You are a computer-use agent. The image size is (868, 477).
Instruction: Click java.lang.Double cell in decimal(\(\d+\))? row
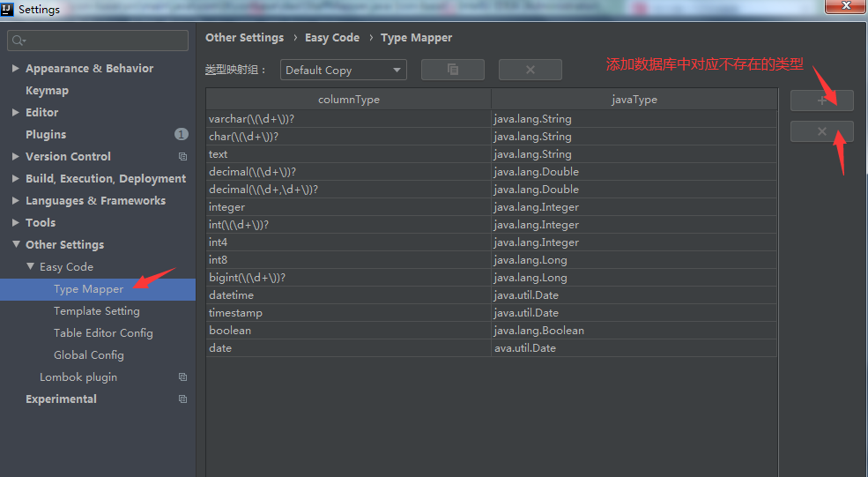(634, 172)
